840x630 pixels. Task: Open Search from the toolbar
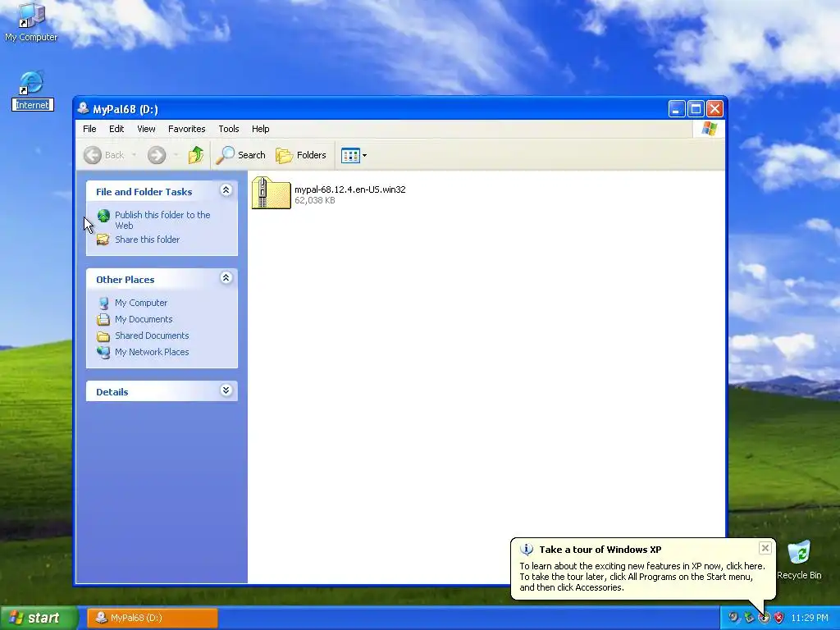240,155
